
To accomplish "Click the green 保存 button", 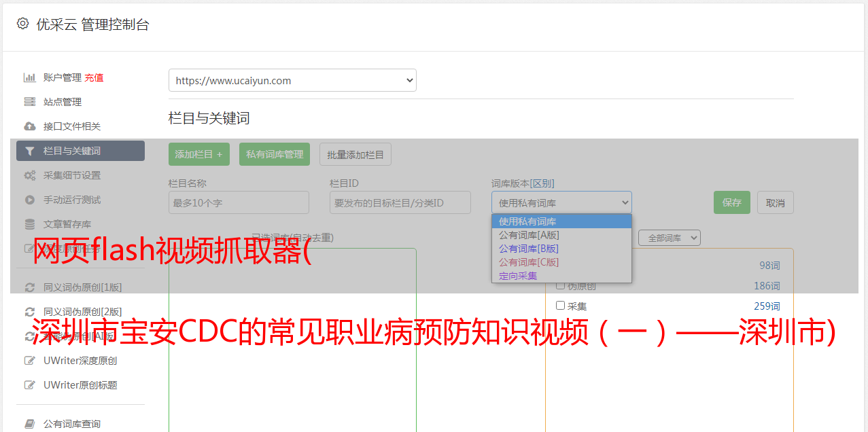I will [732, 202].
